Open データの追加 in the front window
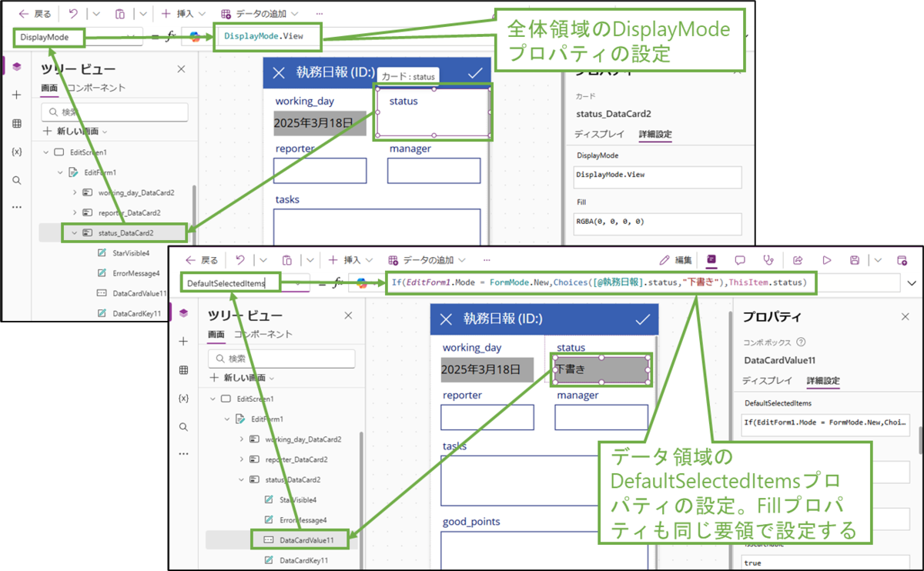Screen dimensions: 924x571 click(429, 260)
